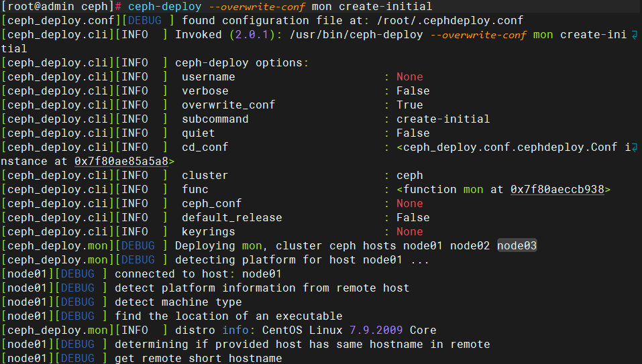This screenshot has height=364, width=642.
Task: Click 'connected to host: node01' text
Action: pyautogui.click(x=198, y=274)
